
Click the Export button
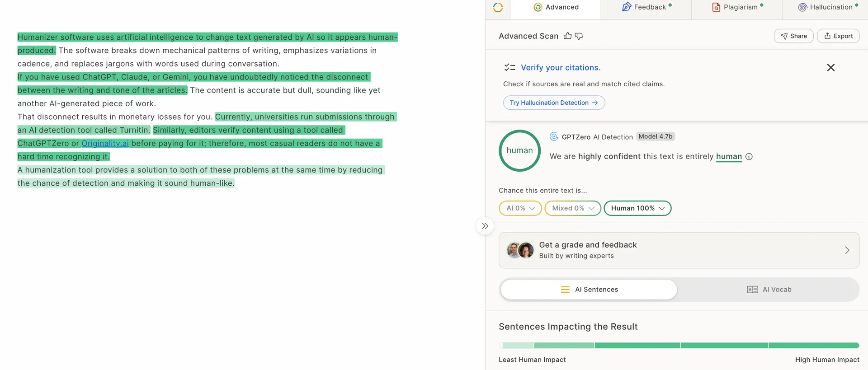[838, 36]
